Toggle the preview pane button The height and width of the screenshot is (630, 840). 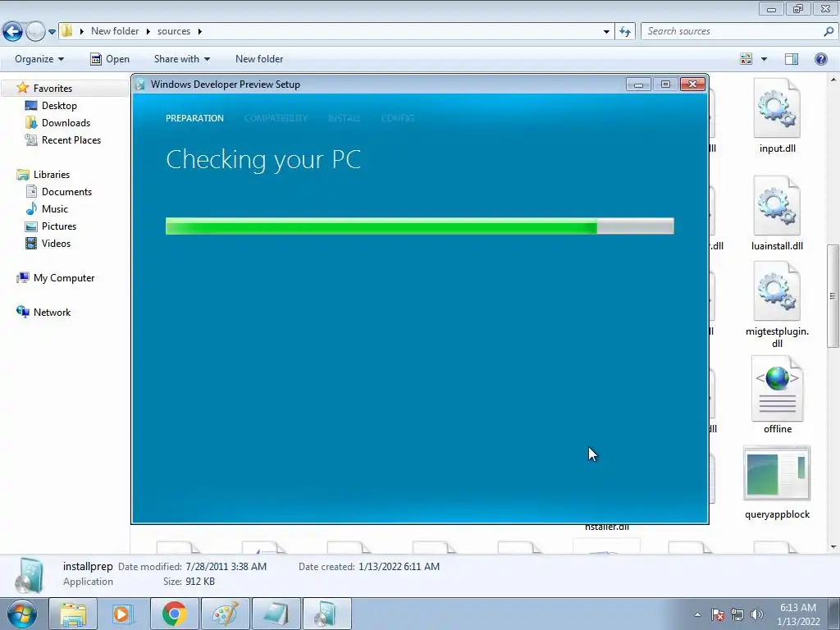pos(792,59)
